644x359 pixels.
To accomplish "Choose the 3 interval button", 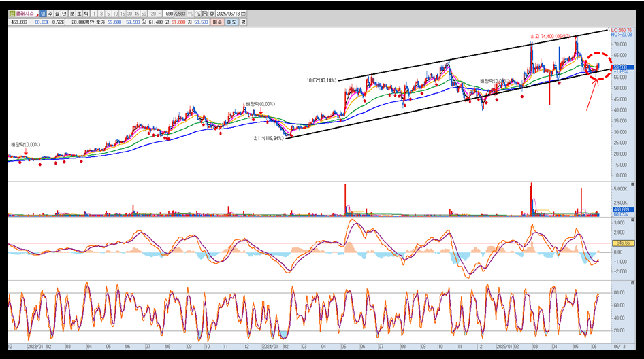I will tap(101, 14).
